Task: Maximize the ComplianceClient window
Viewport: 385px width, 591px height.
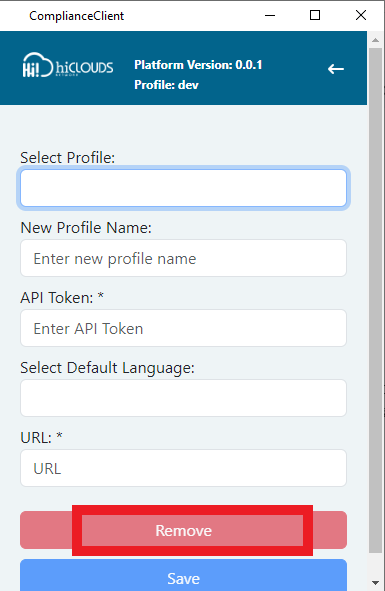Action: (315, 15)
